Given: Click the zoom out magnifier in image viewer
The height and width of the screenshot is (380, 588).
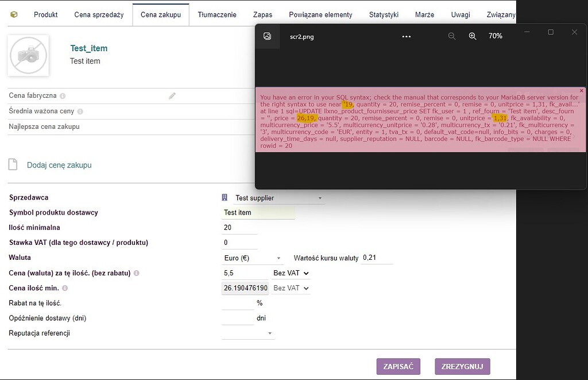Looking at the screenshot, I should tap(452, 36).
